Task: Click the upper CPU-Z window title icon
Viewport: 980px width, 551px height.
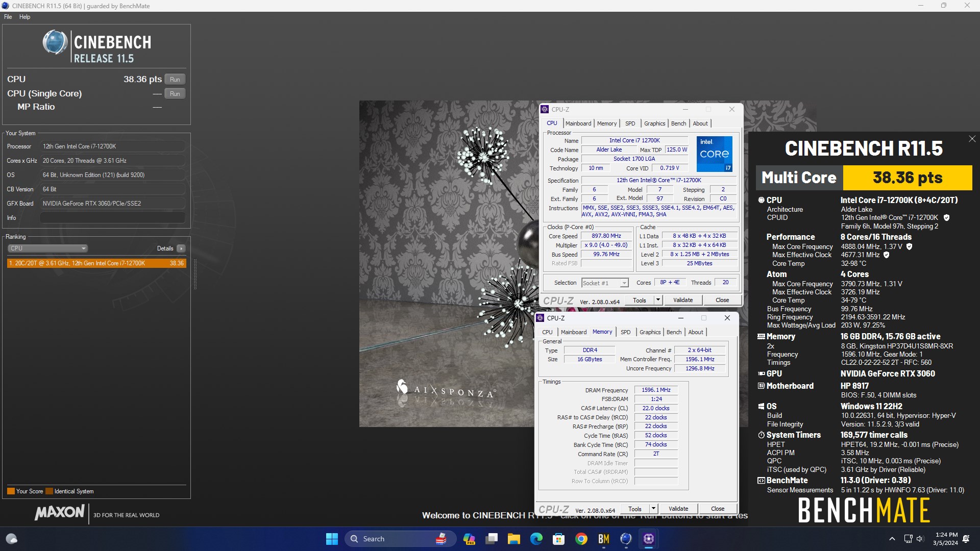Action: click(545, 109)
